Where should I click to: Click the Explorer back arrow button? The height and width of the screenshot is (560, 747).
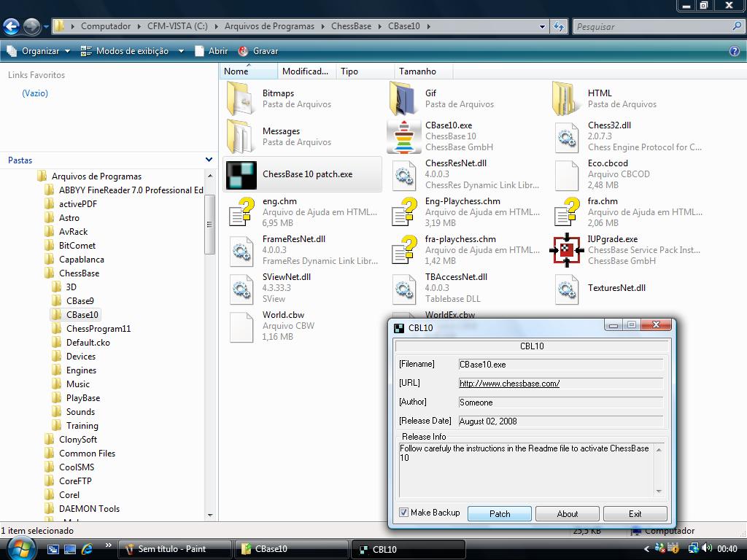click(x=12, y=26)
